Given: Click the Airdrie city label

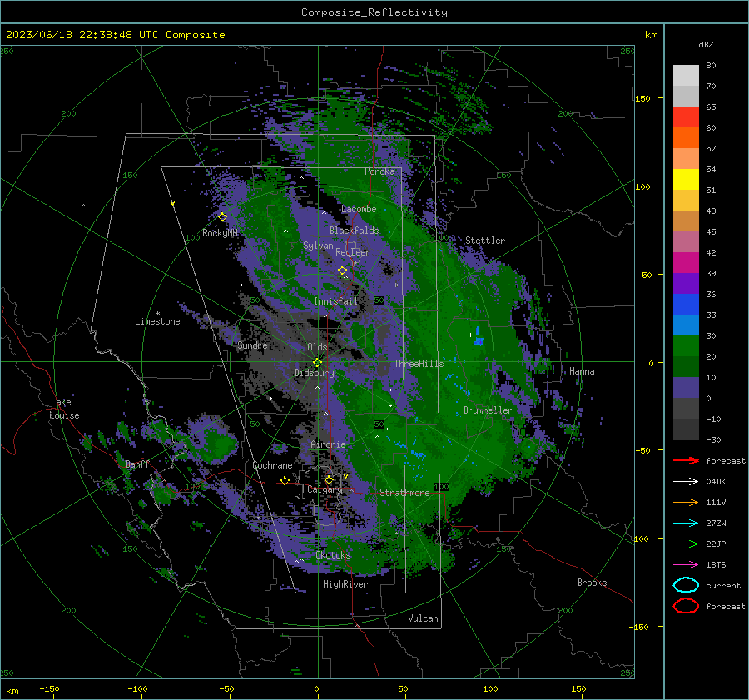Looking at the screenshot, I should (x=328, y=444).
